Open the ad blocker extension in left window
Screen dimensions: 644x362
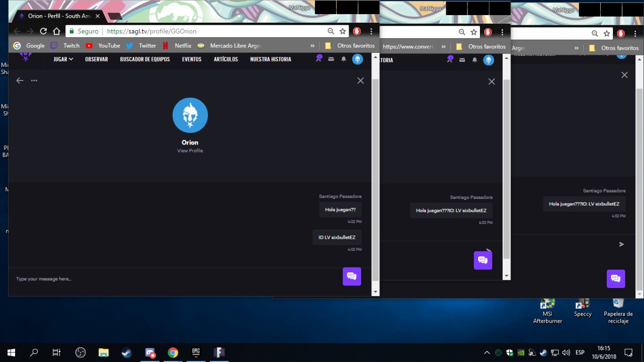(x=357, y=31)
